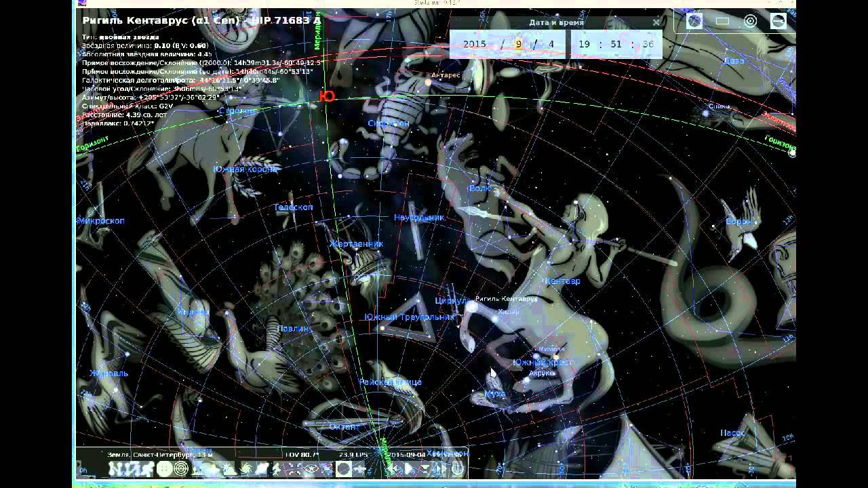Click the Спика star label
Image resolution: width=868 pixels, height=488 pixels.
point(719,106)
